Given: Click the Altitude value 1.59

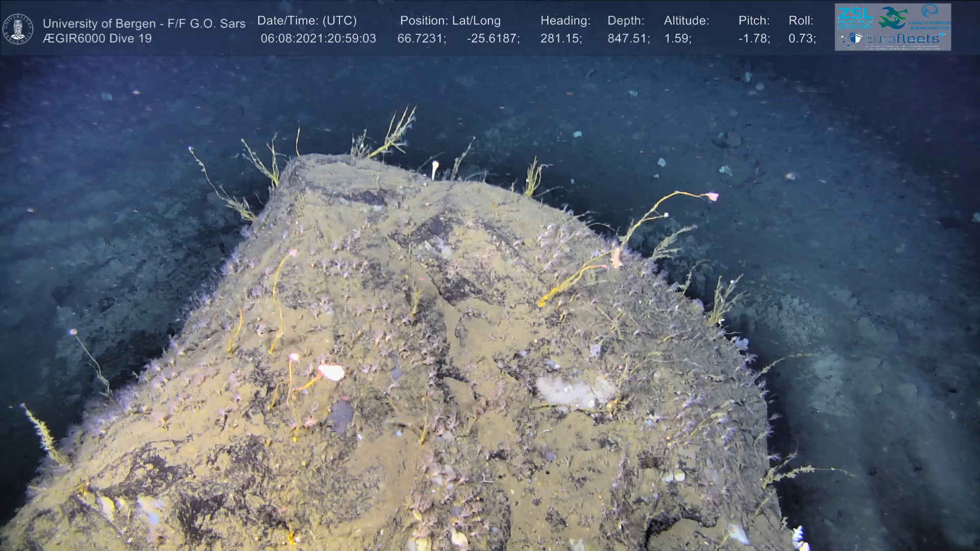Looking at the screenshot, I should pos(677,39).
